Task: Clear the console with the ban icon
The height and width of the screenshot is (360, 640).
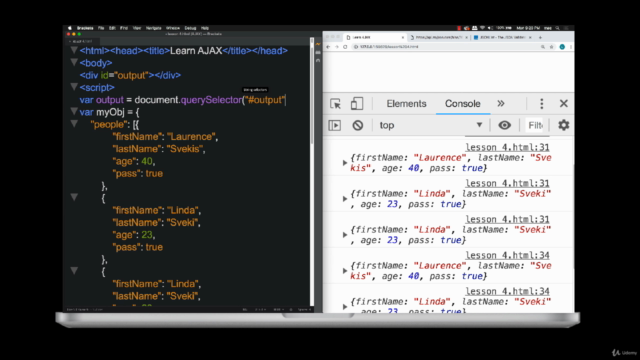Action: pyautogui.click(x=358, y=125)
